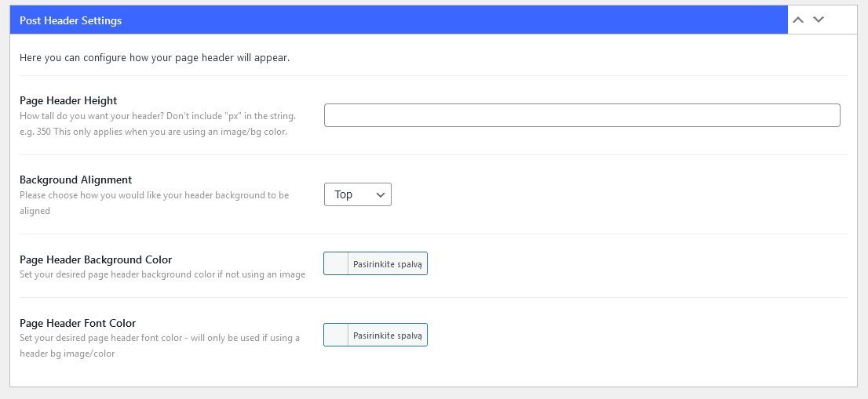This screenshot has width=868, height=399.
Task: Click the Post Header Settings title bar
Action: click(x=399, y=20)
